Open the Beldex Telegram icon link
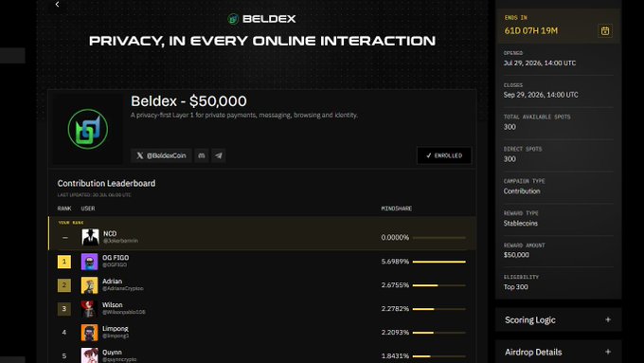The image size is (644, 363). coord(219,155)
